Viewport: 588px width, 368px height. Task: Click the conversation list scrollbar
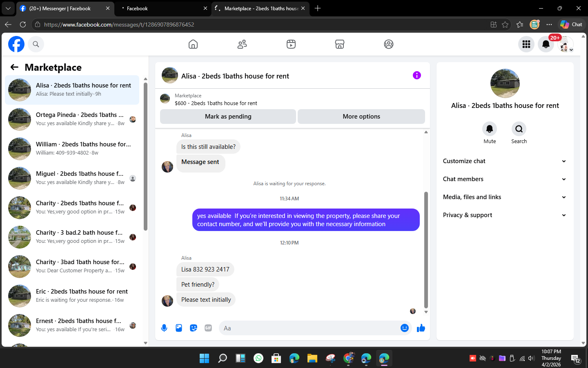(145, 156)
